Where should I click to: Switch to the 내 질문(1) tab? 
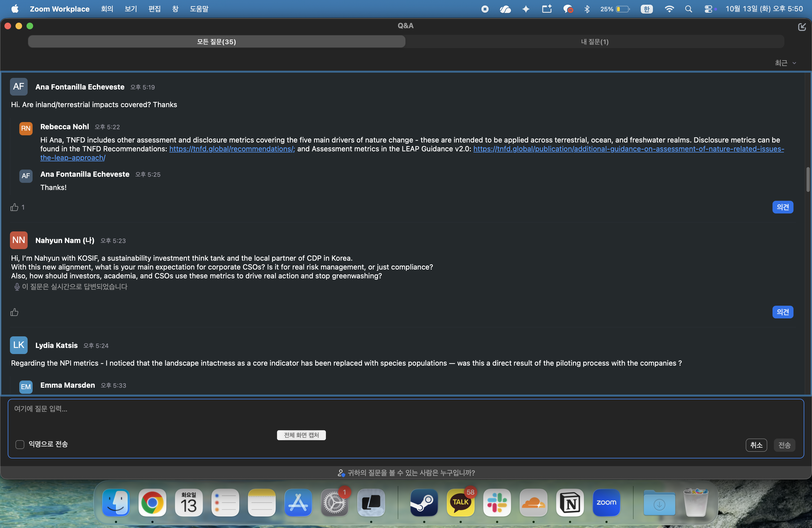595,42
